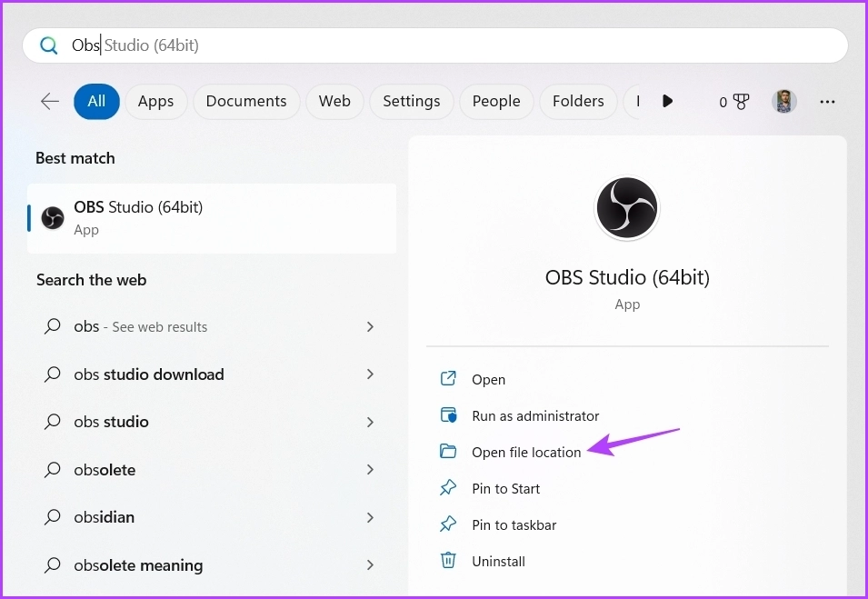Expand the 'obs studio' suggestion chevron
This screenshot has width=868, height=599.
370,422
